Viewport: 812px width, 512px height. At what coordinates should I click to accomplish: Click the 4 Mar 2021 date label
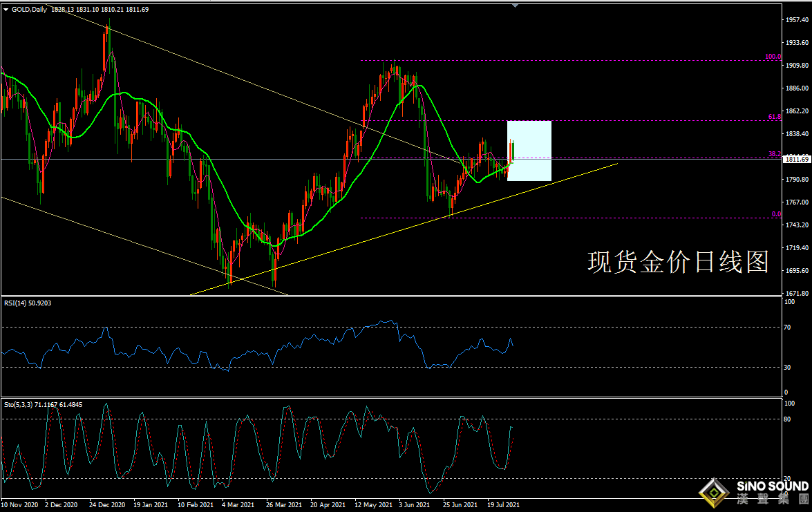tap(238, 504)
